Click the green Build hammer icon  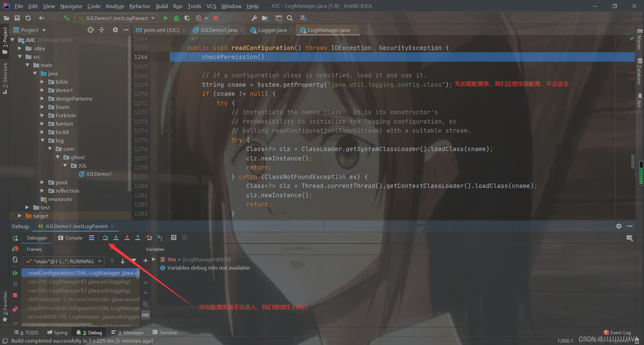click(x=66, y=18)
